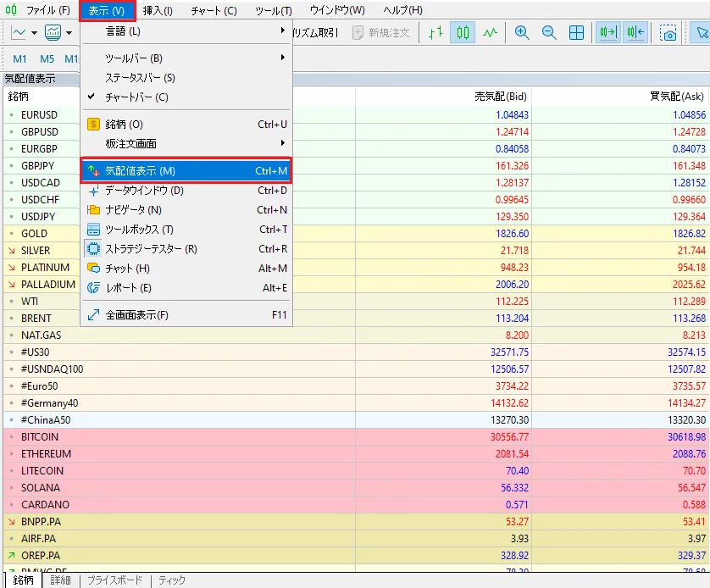Select the #US30 symbol row
Image resolution: width=710 pixels, height=588 pixels.
click(x=357, y=352)
